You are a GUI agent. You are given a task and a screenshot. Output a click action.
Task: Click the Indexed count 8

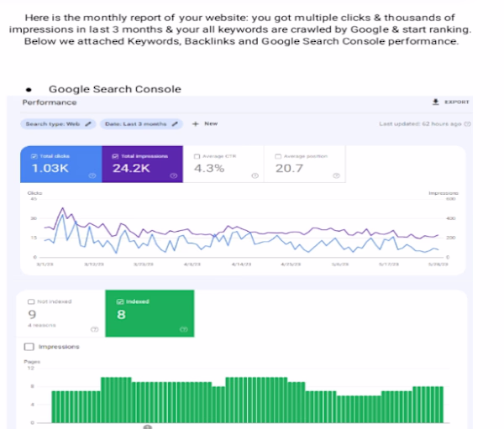point(121,315)
